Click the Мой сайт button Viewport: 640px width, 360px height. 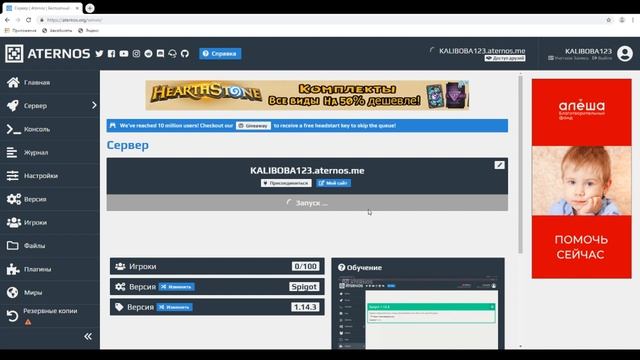tap(333, 183)
